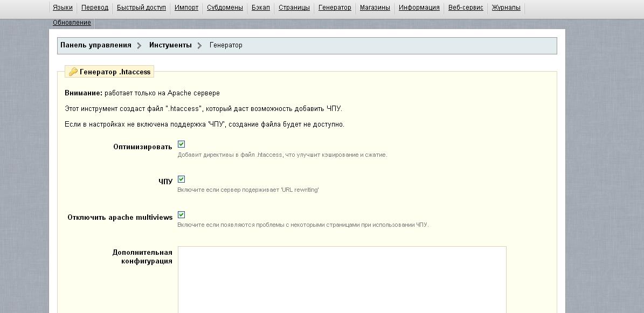Screen dimensions: 644x313
Task: Open the Перевод menu tab
Action: [95, 8]
